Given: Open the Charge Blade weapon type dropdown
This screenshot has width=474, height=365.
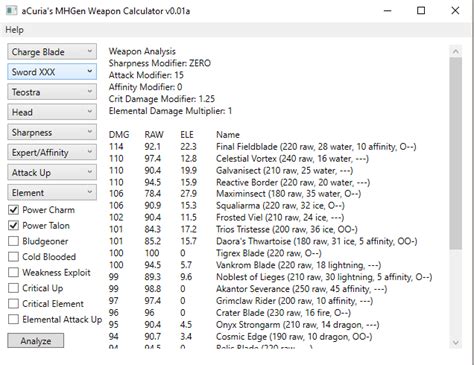Looking at the screenshot, I should click(x=52, y=52).
